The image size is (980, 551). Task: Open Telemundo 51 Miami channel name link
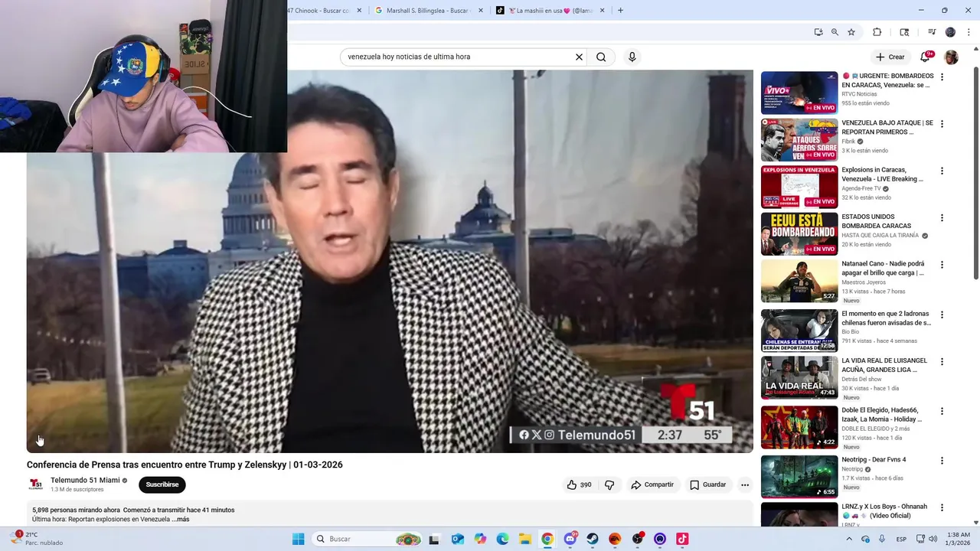click(x=85, y=481)
